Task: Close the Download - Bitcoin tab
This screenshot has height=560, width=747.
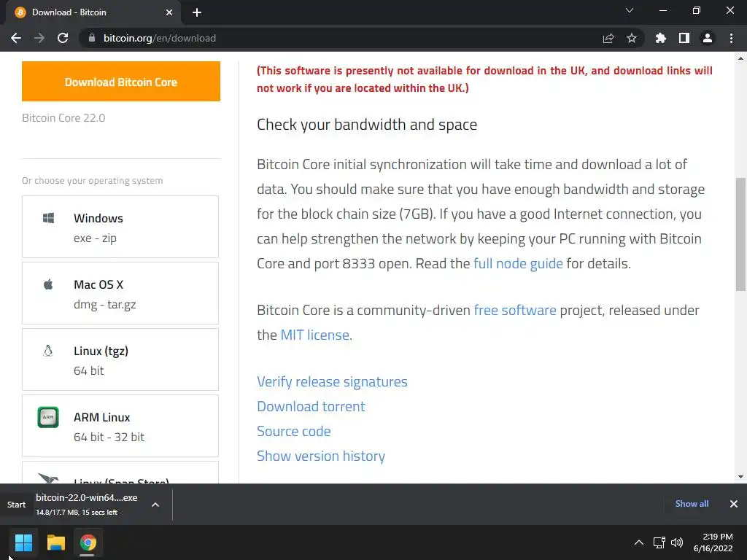Action: coord(169,12)
